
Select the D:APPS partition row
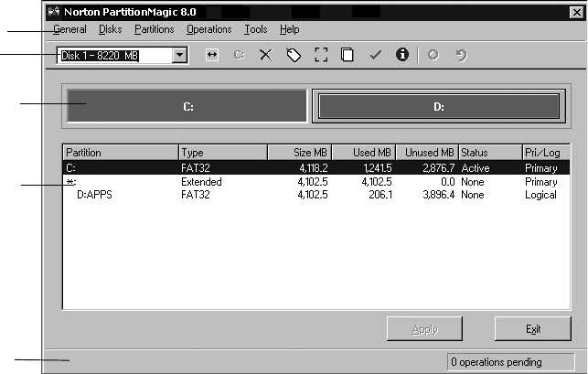pyautogui.click(x=316, y=194)
